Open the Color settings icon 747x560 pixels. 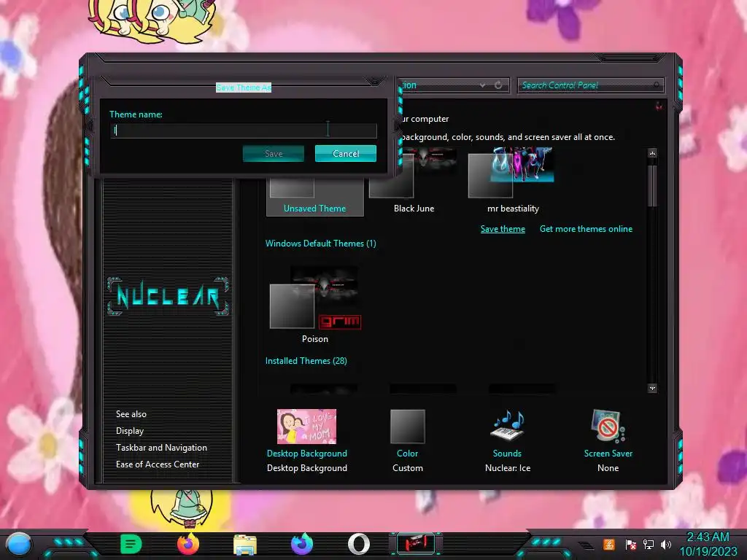407,426
